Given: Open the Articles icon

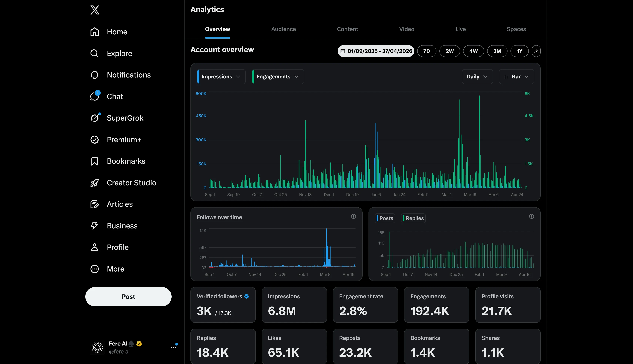Looking at the screenshot, I should (95, 204).
